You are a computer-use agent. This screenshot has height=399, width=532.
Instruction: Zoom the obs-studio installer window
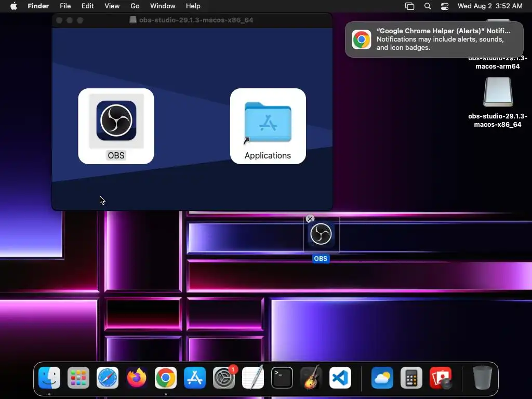pos(80,20)
